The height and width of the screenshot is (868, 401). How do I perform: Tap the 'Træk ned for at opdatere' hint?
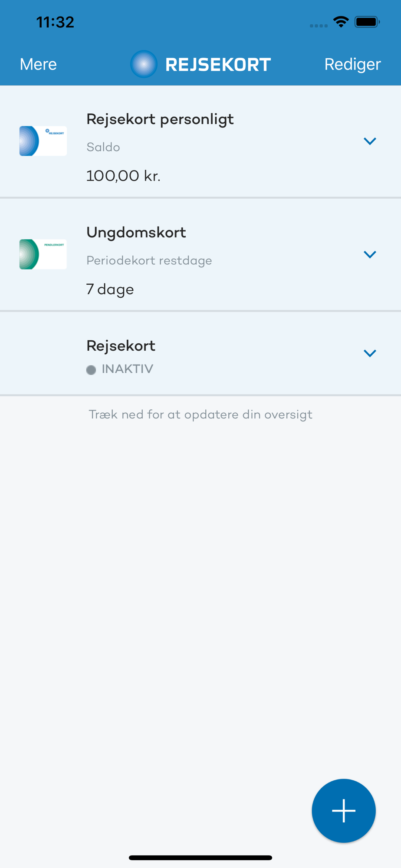pos(200,414)
